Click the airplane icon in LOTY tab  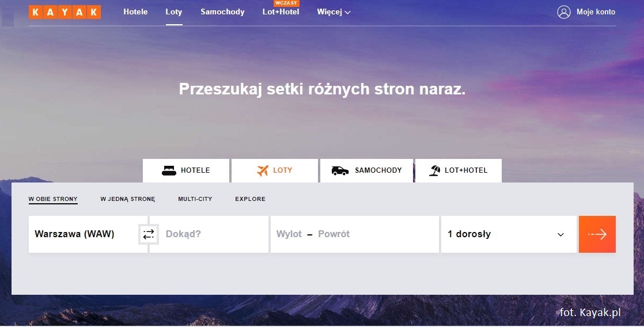click(263, 170)
